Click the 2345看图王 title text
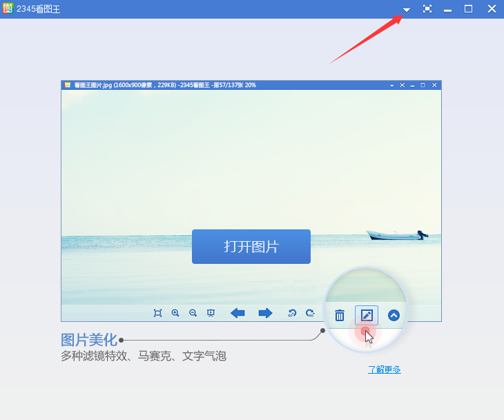This screenshot has width=504, height=420. pos(38,9)
